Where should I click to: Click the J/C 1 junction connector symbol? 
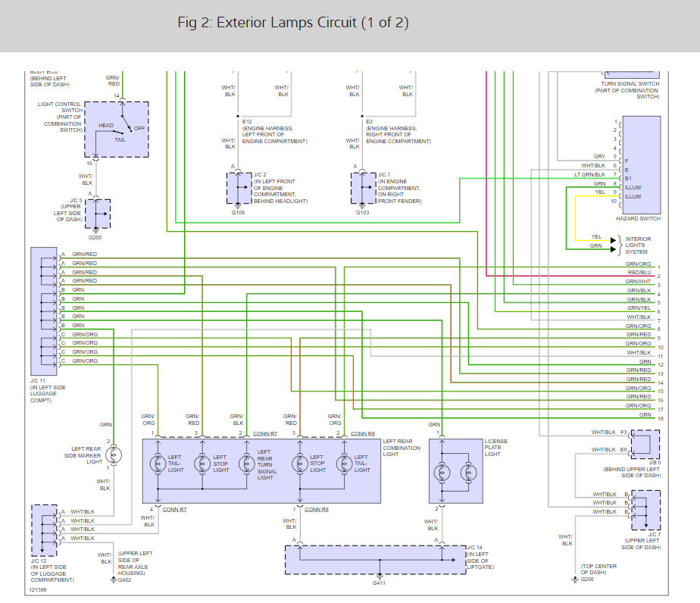click(x=364, y=188)
